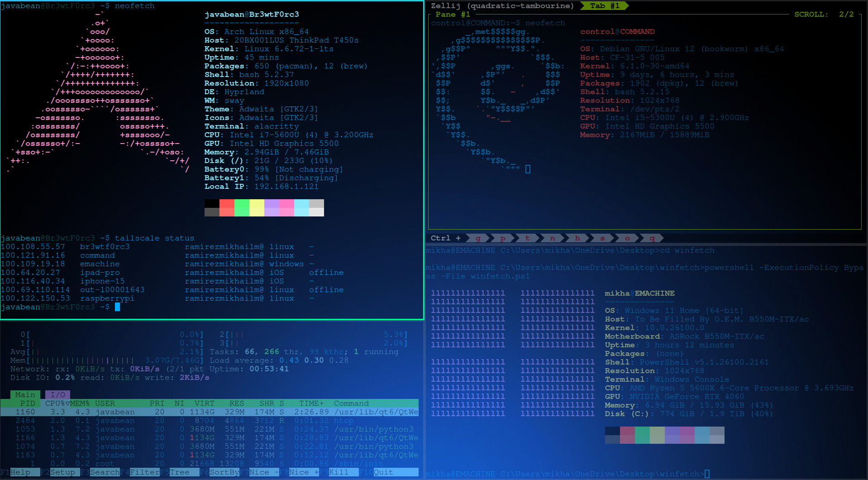Click Local IP 192.168.1.121 line
Viewport: 868px width, 480px height.
tap(262, 186)
